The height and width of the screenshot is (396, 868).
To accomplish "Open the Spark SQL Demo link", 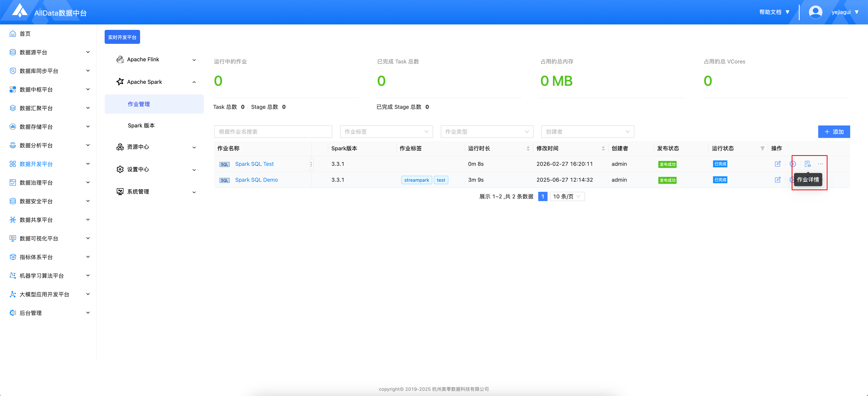I will coord(256,180).
